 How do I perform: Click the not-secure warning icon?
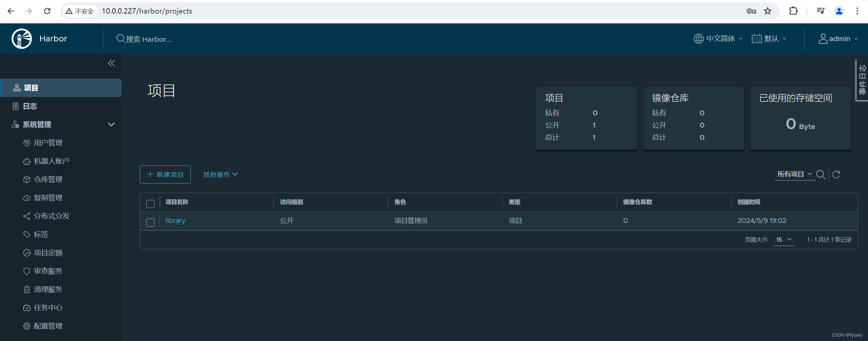coord(69,11)
